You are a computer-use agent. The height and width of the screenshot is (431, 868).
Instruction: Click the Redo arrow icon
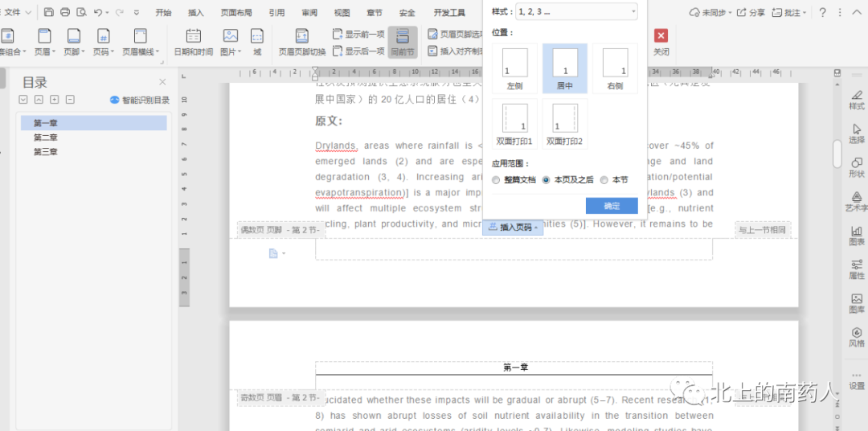pyautogui.click(x=119, y=12)
